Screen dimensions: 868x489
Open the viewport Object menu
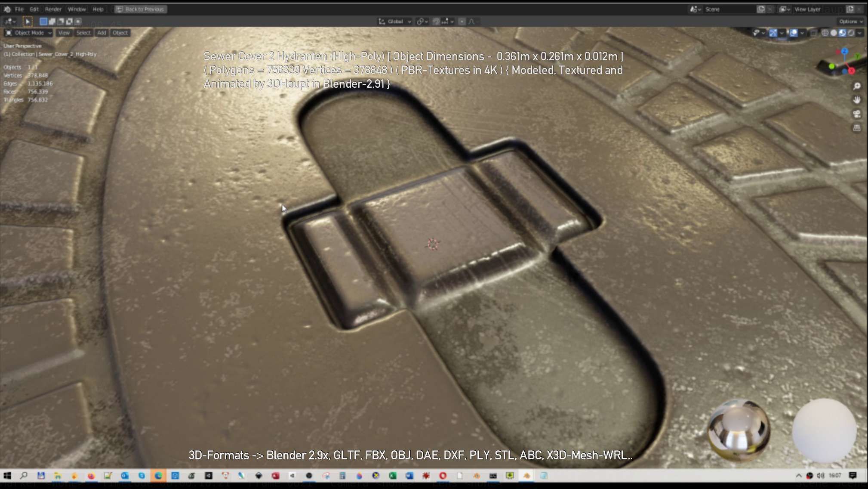pyautogui.click(x=120, y=33)
